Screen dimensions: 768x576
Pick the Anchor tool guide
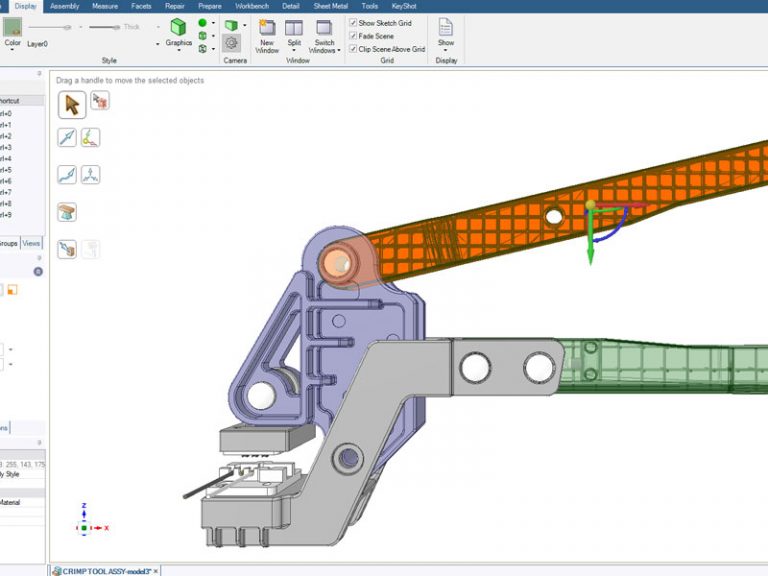(67, 212)
